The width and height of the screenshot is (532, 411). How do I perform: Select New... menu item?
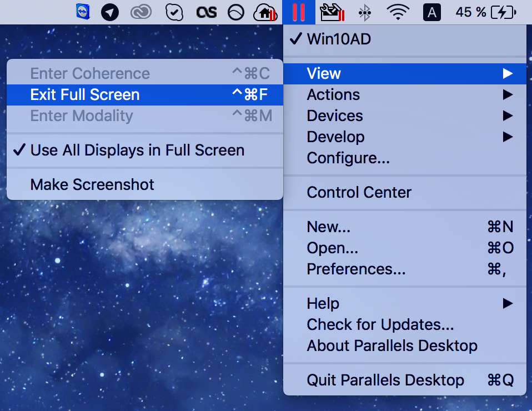tap(404, 227)
